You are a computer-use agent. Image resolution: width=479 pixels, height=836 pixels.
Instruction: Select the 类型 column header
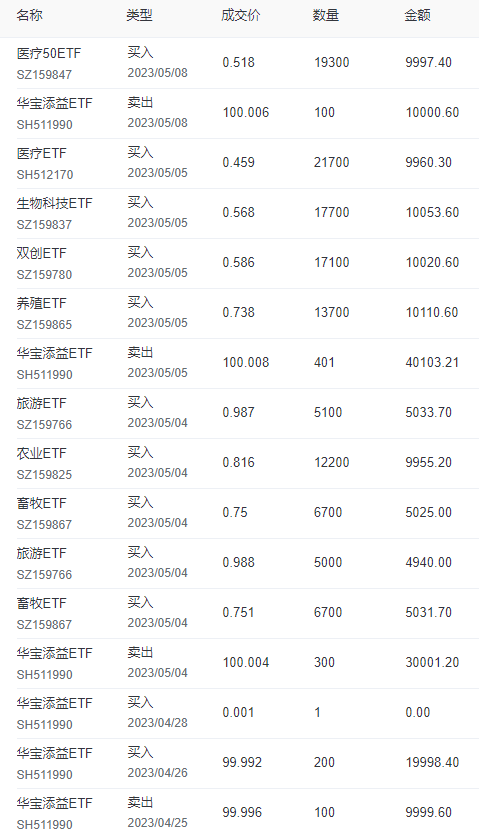[140, 15]
